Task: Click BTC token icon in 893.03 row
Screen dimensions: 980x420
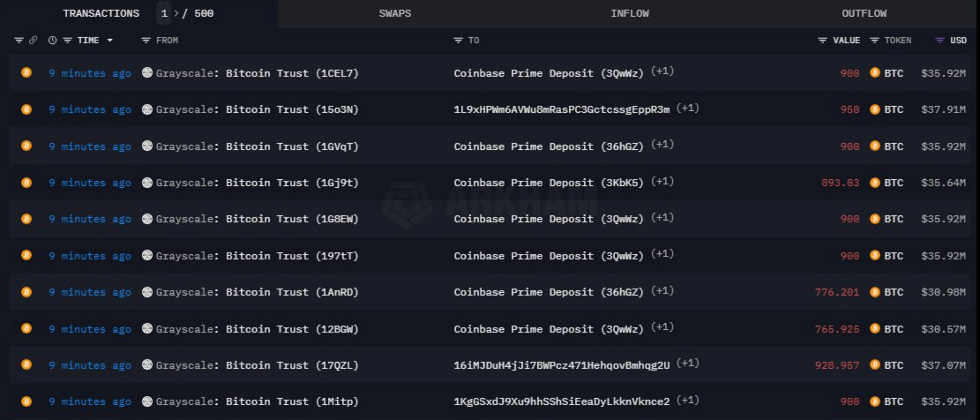Action: [875, 183]
